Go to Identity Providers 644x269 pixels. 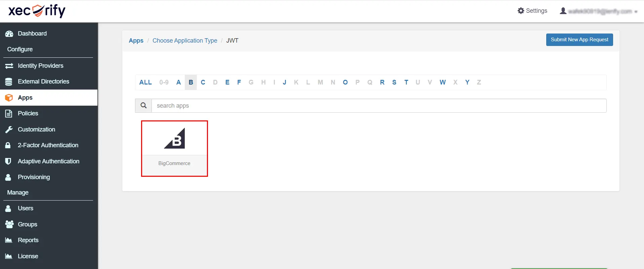(x=41, y=66)
